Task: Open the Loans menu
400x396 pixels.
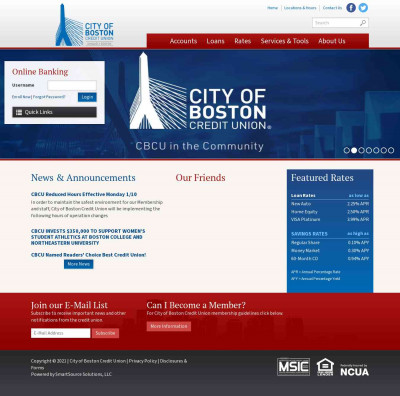Action: pyautogui.click(x=215, y=41)
